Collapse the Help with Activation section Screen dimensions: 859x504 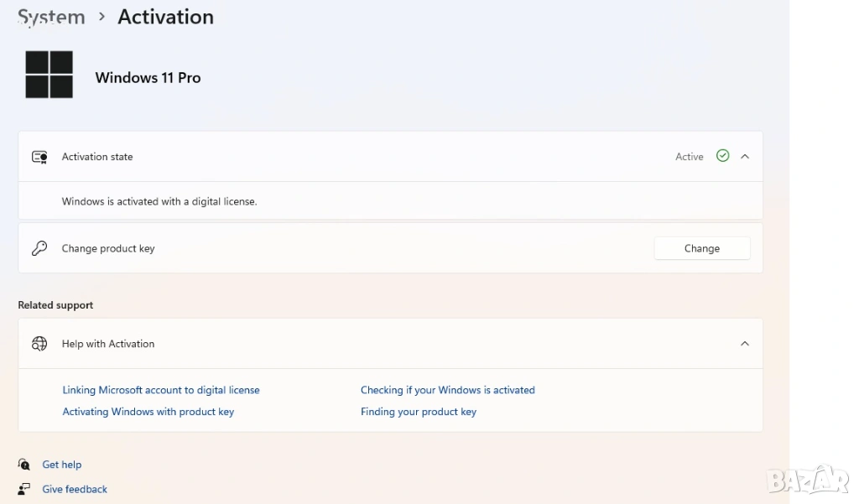tap(745, 344)
